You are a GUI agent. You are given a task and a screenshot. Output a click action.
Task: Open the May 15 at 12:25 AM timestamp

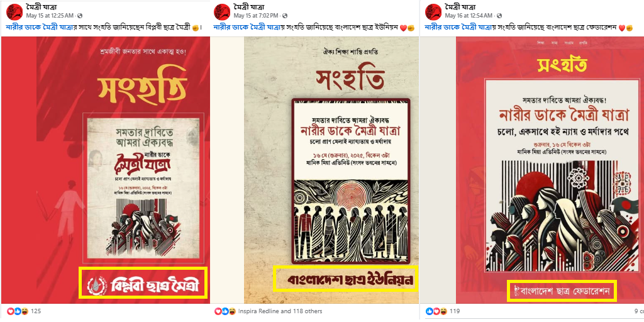tap(50, 16)
